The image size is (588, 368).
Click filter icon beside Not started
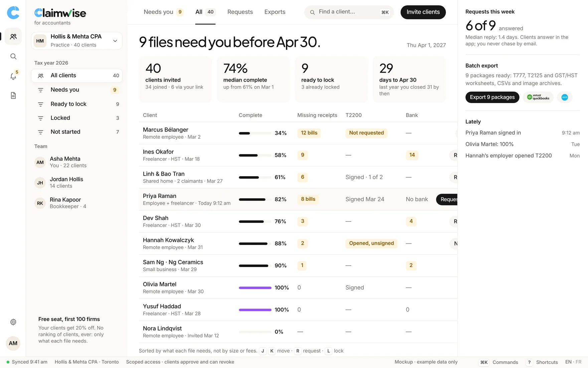click(x=41, y=132)
